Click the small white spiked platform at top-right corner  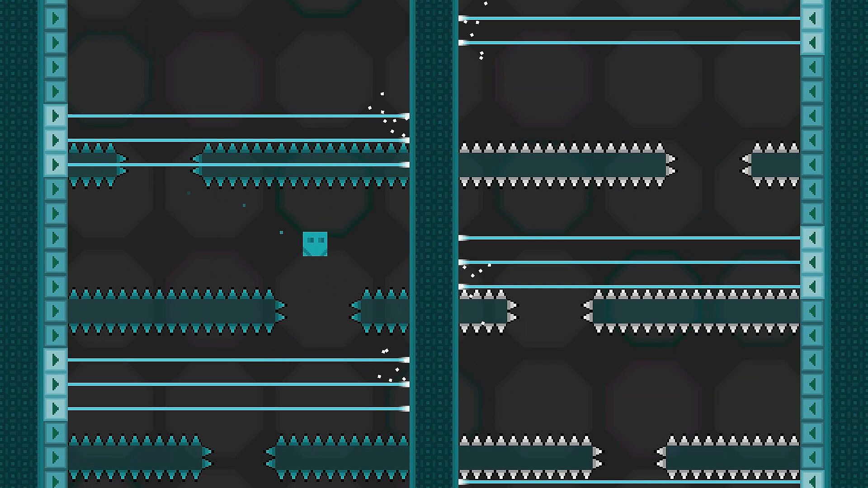[x=774, y=165]
